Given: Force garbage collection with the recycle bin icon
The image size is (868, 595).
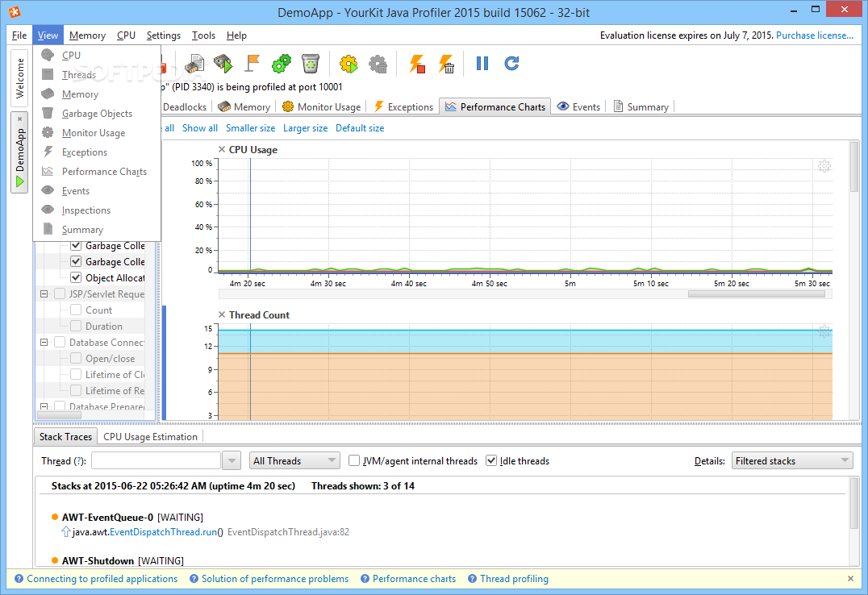Looking at the screenshot, I should [x=311, y=64].
